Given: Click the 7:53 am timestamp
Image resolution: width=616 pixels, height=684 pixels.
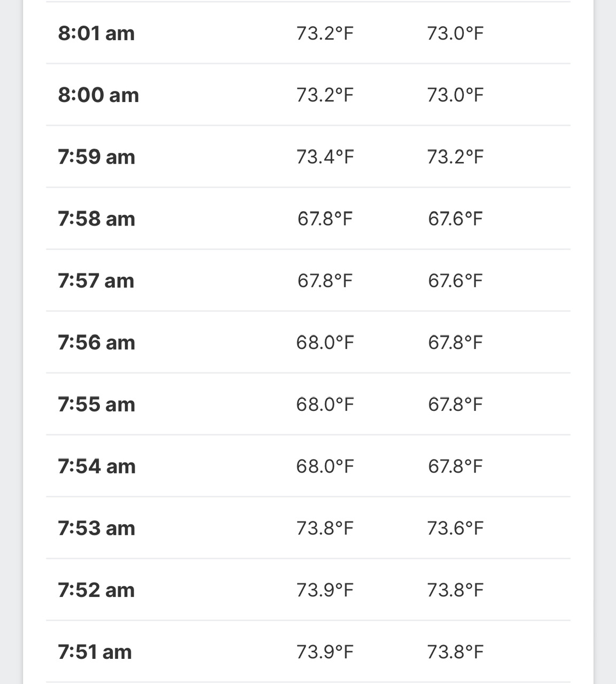Looking at the screenshot, I should (96, 528).
